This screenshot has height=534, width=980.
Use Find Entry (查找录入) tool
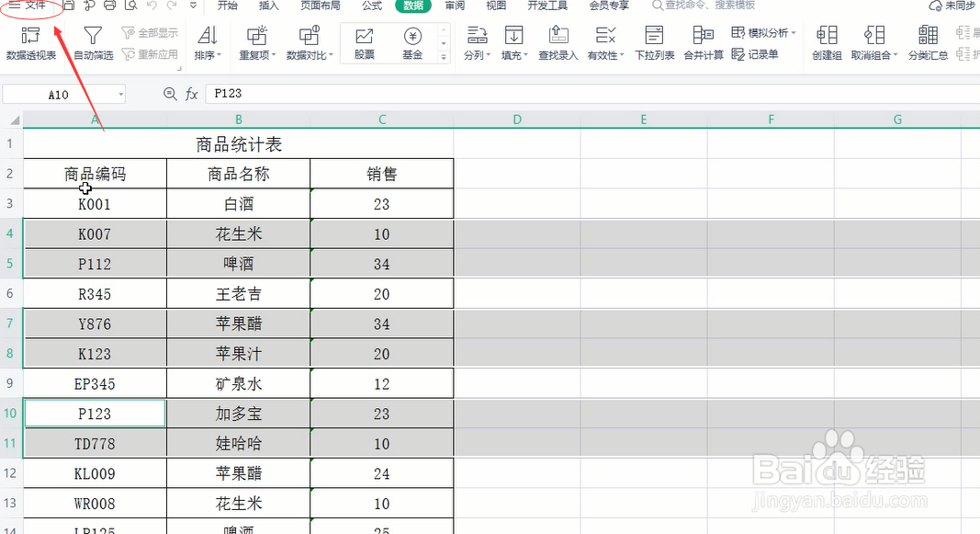click(x=558, y=42)
